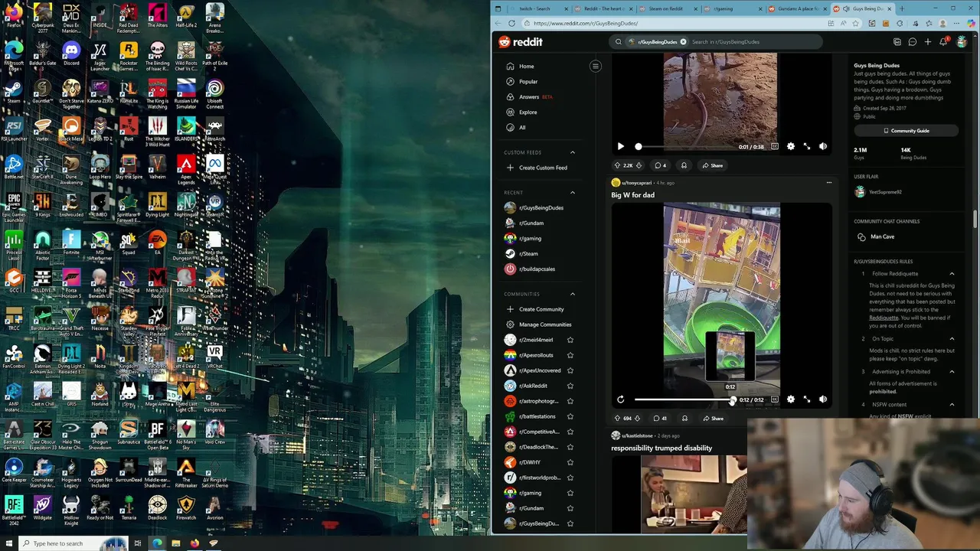Select the VRChat desktop icon

pos(214,357)
